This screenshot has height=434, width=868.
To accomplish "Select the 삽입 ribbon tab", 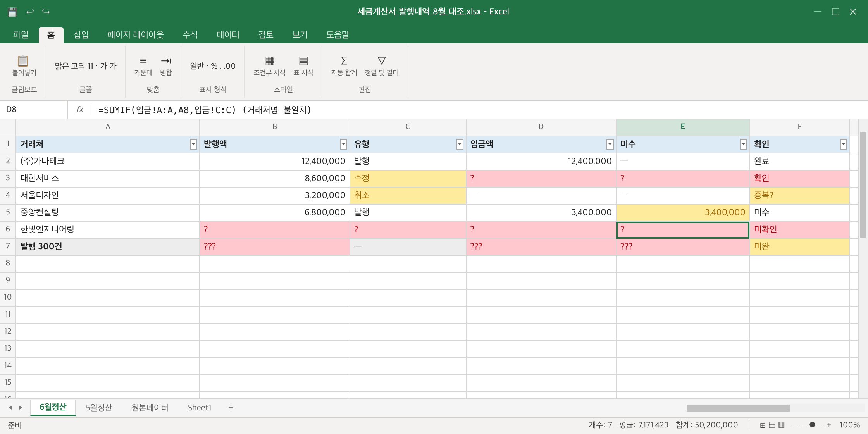I will [x=81, y=35].
